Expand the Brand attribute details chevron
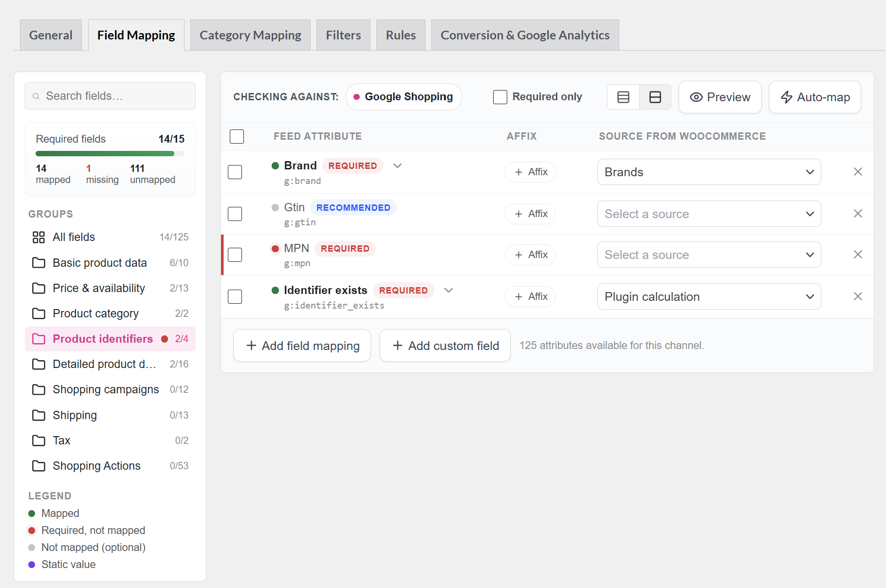Viewport: 886px width, 588px height. pyautogui.click(x=397, y=165)
